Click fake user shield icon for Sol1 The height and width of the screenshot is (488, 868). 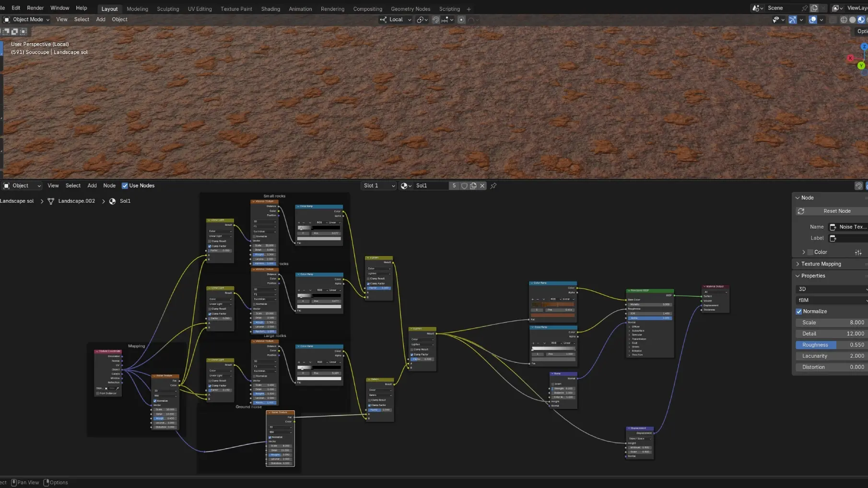(464, 186)
